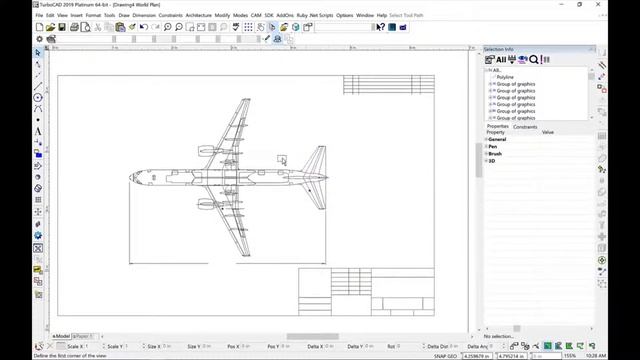Select the Circle drawing tool

[38, 98]
